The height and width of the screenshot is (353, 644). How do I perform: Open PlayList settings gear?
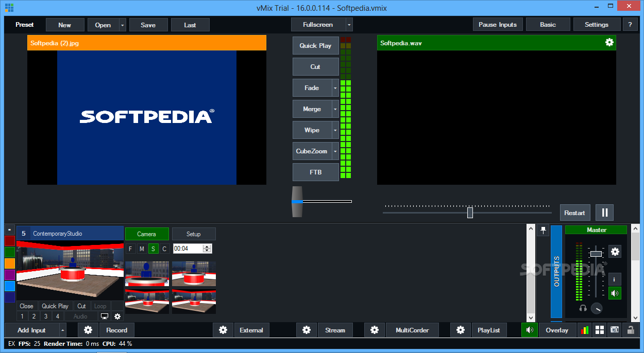[x=461, y=330]
